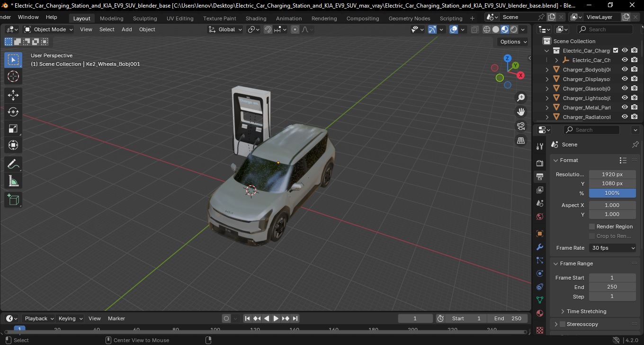Toggle X-ray view
The width and height of the screenshot is (644, 345).
[475, 29]
